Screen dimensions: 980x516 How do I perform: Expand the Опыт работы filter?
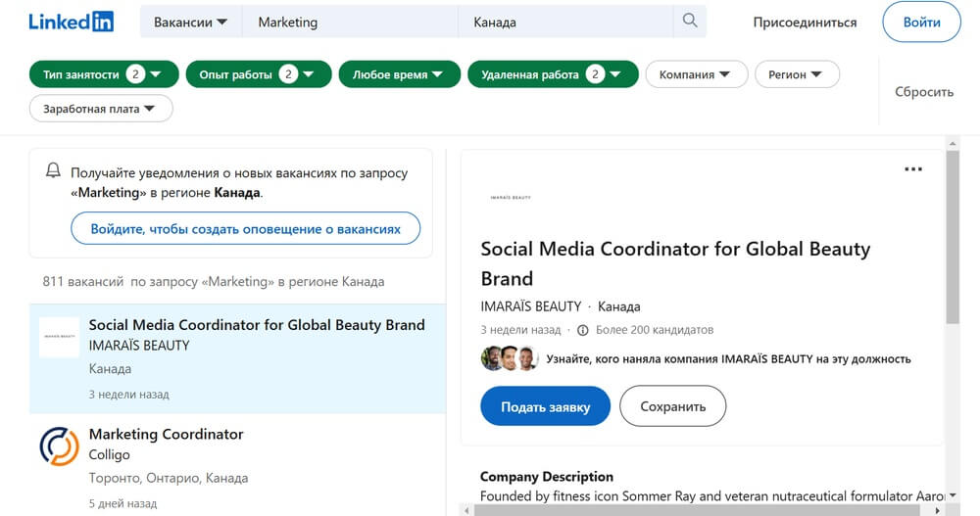pyautogui.click(x=259, y=74)
